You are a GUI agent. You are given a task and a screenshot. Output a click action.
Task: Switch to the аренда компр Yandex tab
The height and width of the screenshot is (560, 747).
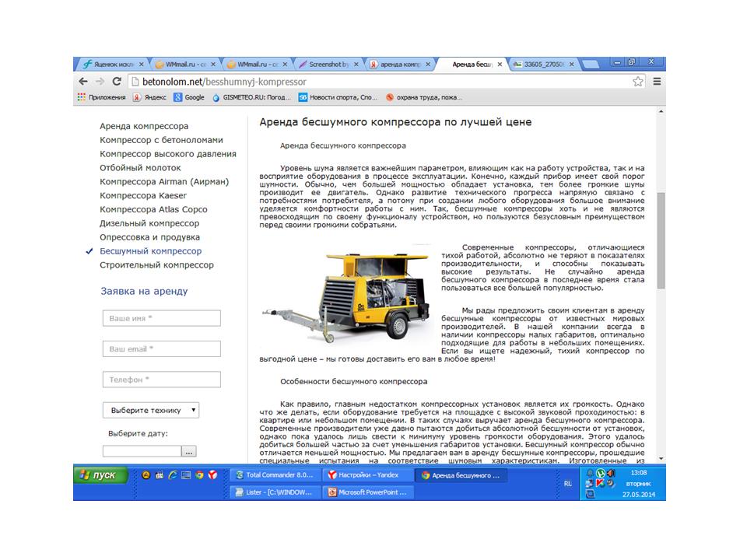[399, 65]
